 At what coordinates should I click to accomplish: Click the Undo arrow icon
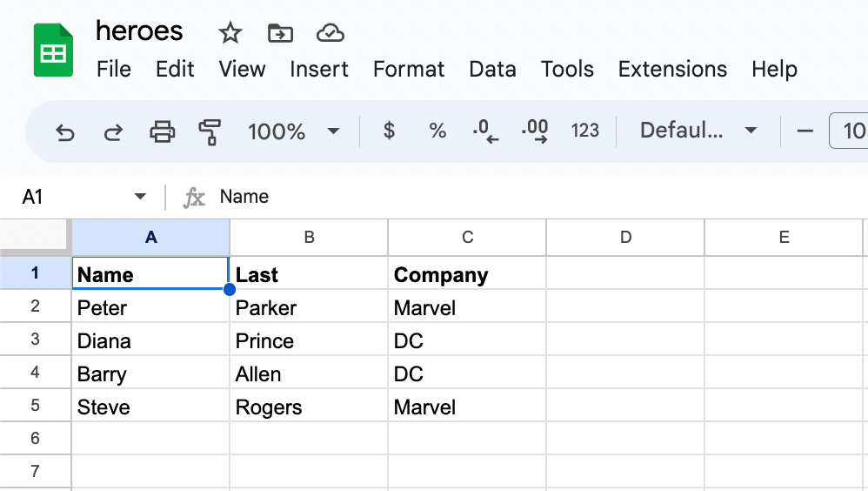64,132
